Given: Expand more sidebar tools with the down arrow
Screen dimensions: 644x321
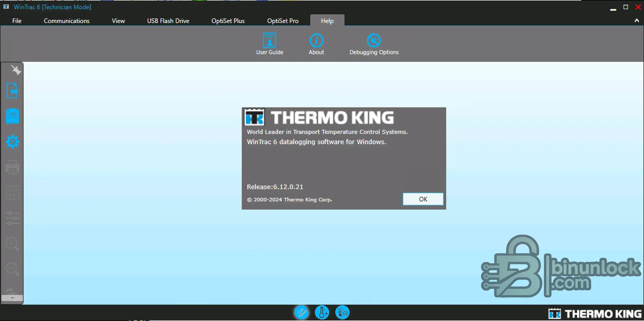Looking at the screenshot, I should pyautogui.click(x=12, y=298).
